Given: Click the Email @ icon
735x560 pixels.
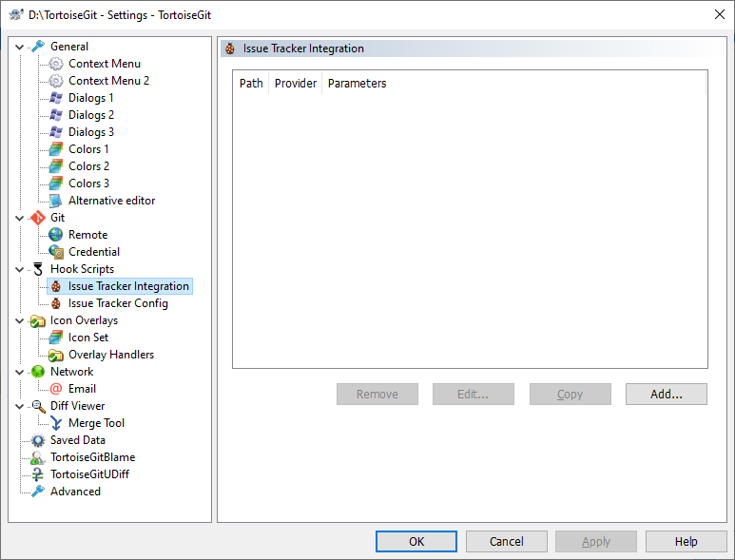Looking at the screenshot, I should (56, 389).
